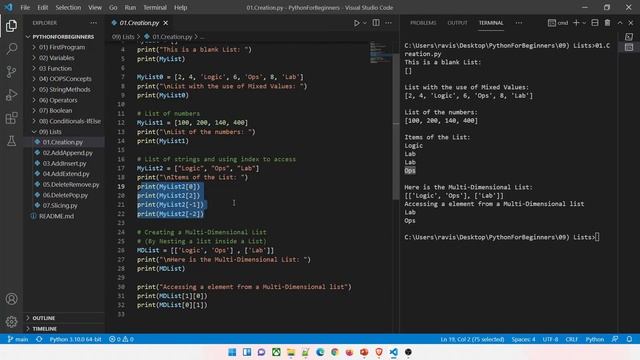The image size is (640, 360).
Task: Open the Terminal menu
Action: [155, 7]
